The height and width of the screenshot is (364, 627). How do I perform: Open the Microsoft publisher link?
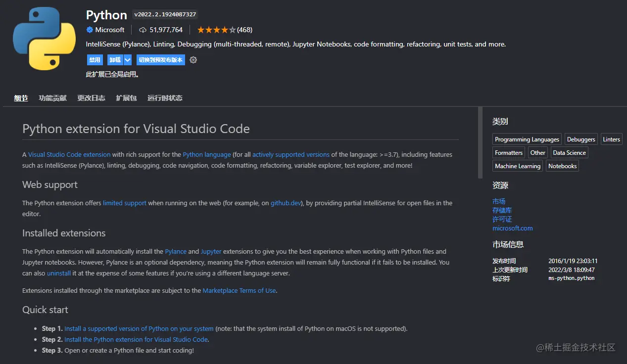(110, 30)
